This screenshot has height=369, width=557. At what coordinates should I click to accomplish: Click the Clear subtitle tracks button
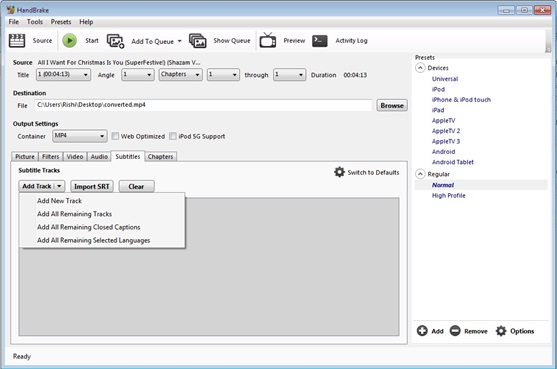[136, 186]
